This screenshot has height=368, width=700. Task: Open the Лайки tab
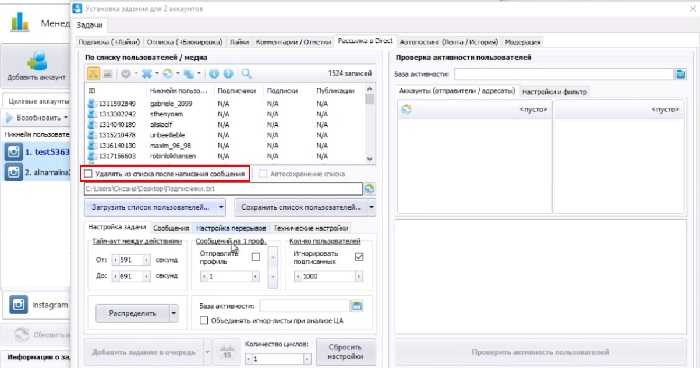[239, 42]
